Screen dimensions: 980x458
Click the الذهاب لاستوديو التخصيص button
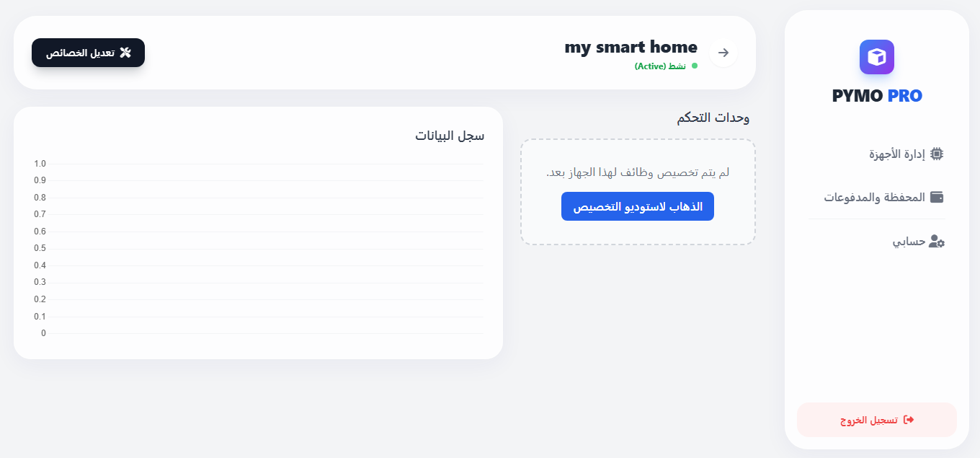[x=638, y=206]
